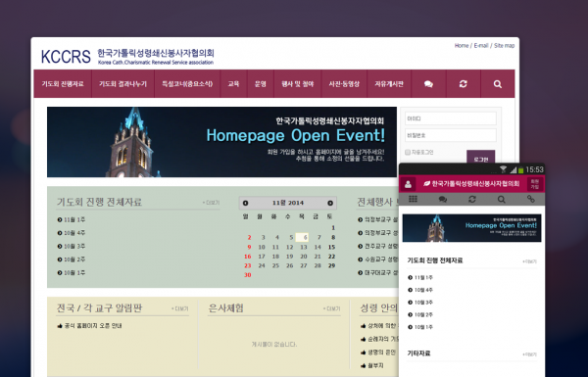Tap the link chain icon in mobile toolbar
Viewport: 588px width, 377px height.
530,199
